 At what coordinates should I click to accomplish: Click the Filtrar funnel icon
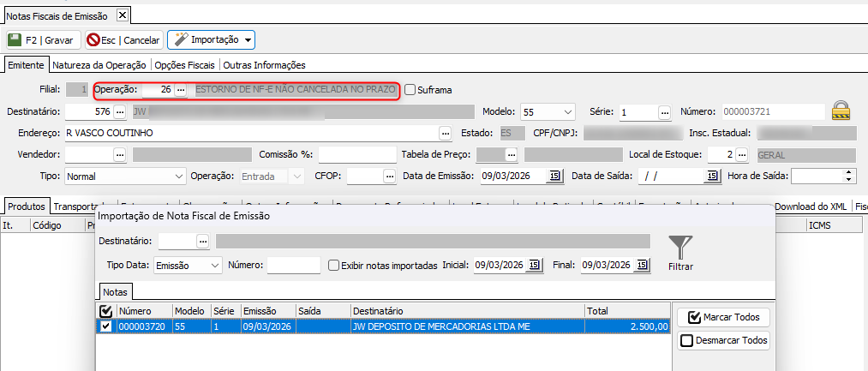coord(680,249)
